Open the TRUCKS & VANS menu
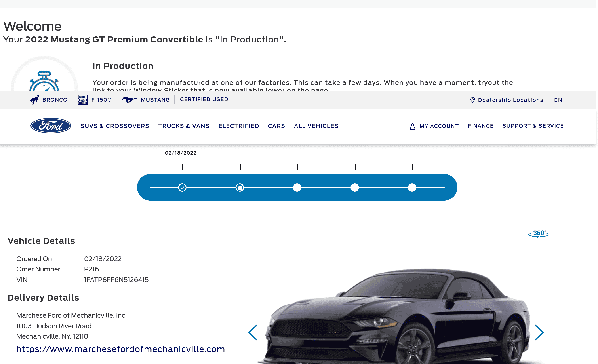Image resolution: width=598 pixels, height=364 pixels. click(x=184, y=126)
